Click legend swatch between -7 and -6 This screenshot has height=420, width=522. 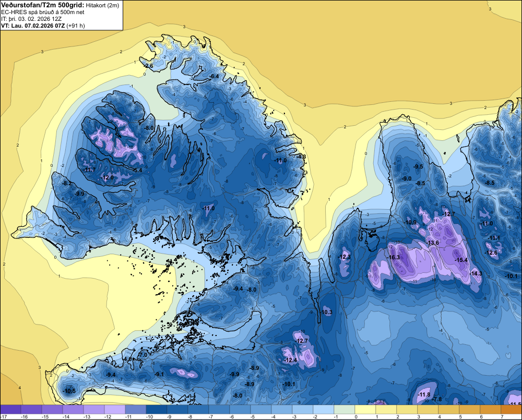coord(219,410)
